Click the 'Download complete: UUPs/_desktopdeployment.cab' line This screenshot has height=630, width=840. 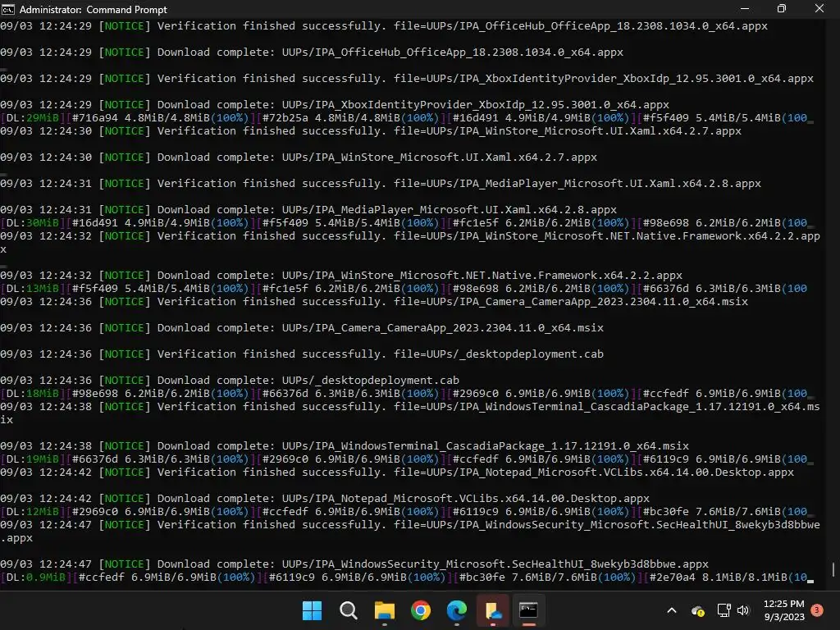point(230,380)
